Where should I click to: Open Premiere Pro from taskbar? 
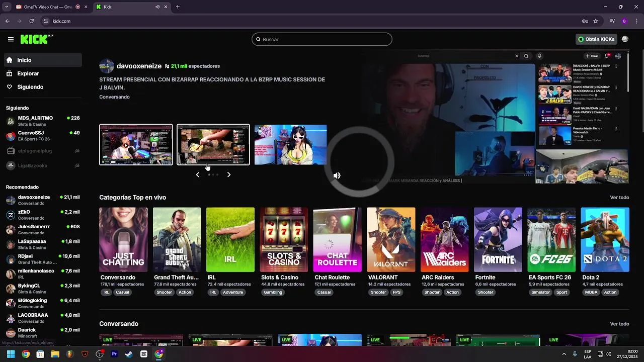click(114, 354)
